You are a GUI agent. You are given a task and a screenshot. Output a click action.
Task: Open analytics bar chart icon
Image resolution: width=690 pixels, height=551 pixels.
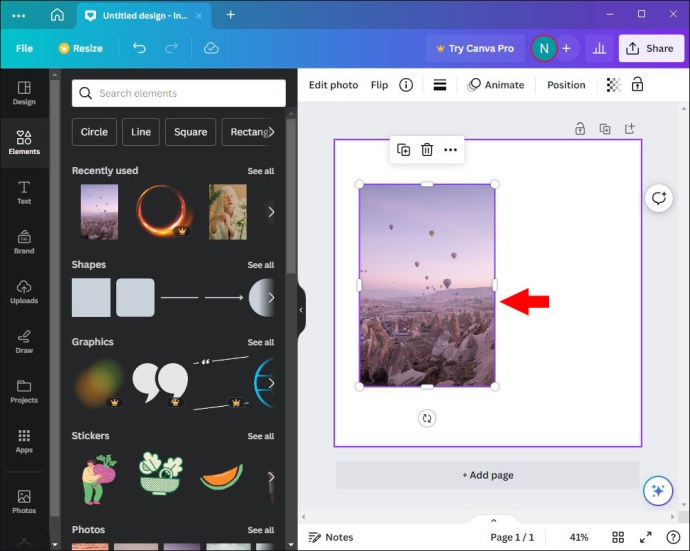pos(599,48)
